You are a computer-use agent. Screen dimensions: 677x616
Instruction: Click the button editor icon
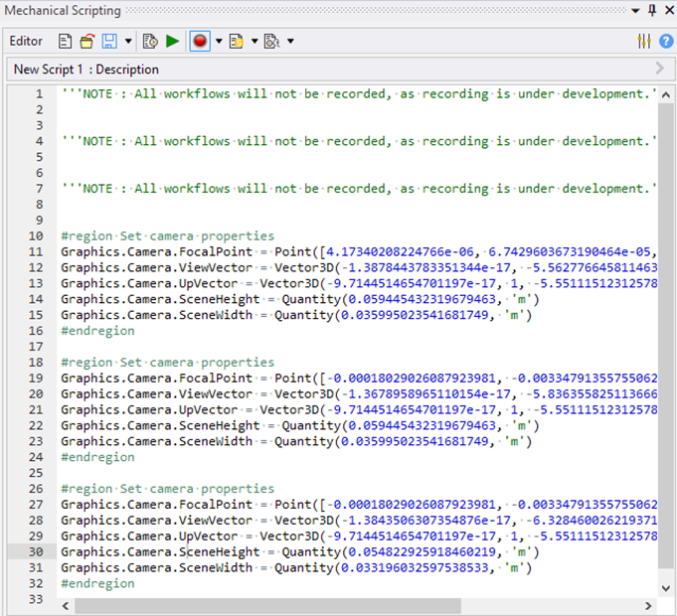click(x=271, y=41)
